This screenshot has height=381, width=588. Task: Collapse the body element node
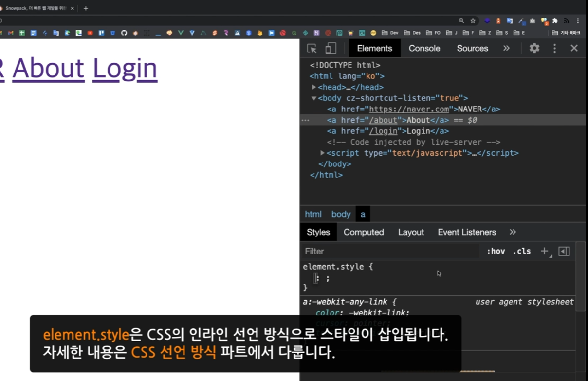point(314,98)
